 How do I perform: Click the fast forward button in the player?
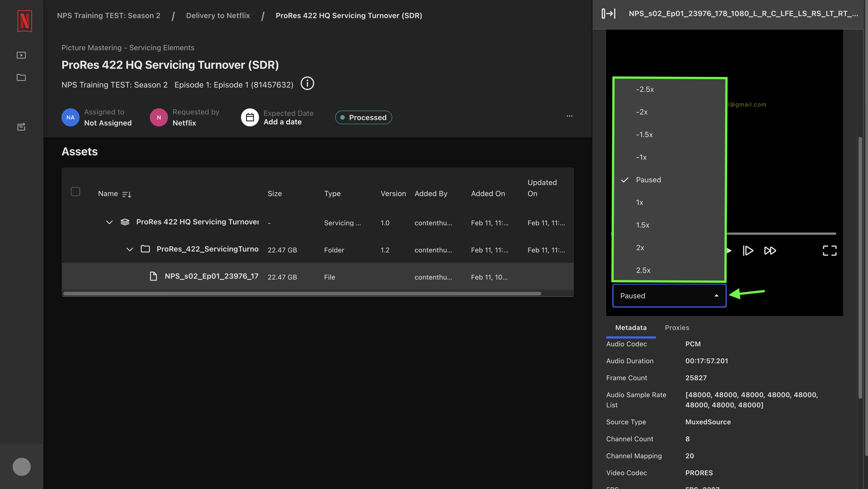tap(770, 251)
